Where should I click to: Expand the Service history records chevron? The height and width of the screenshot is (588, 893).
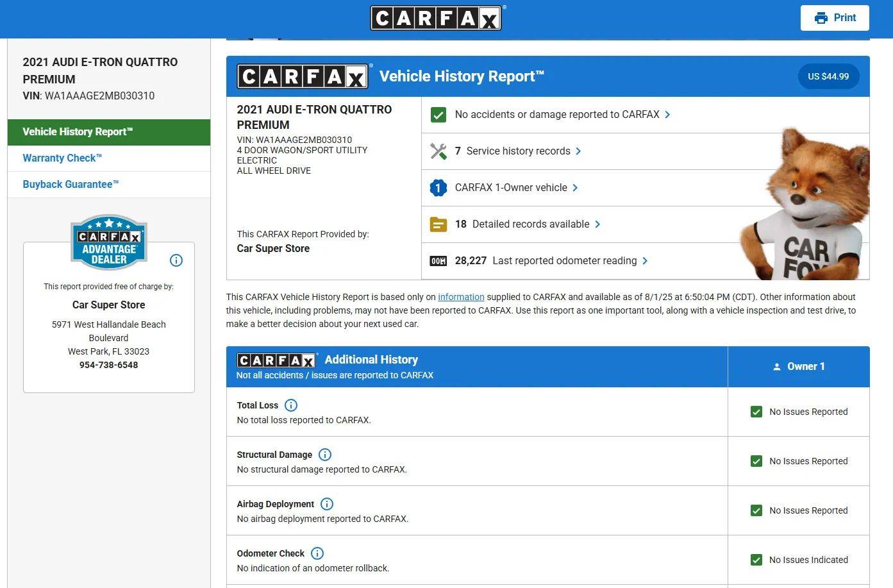579,151
